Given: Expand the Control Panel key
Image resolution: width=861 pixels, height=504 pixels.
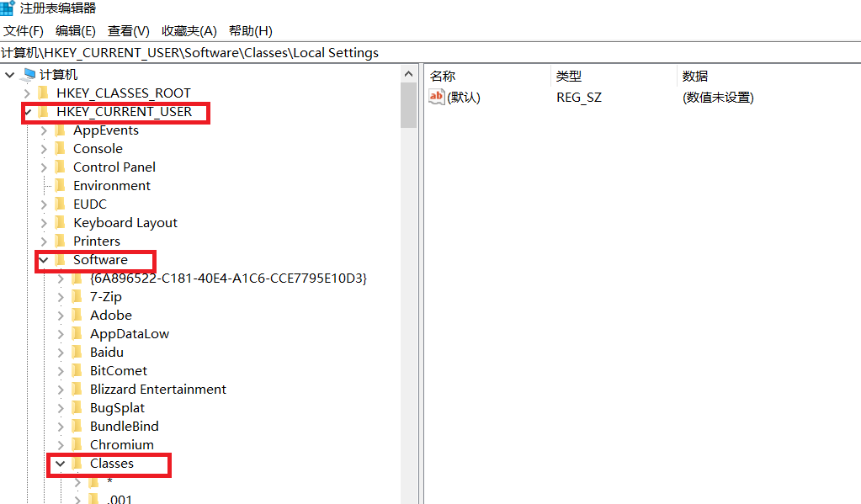Looking at the screenshot, I should 44,167.
